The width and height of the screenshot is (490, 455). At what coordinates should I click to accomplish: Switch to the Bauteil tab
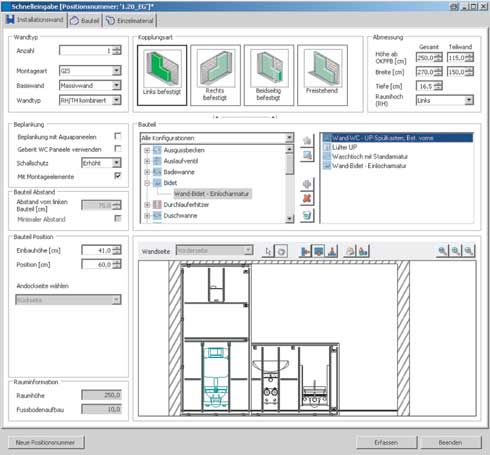click(85, 20)
